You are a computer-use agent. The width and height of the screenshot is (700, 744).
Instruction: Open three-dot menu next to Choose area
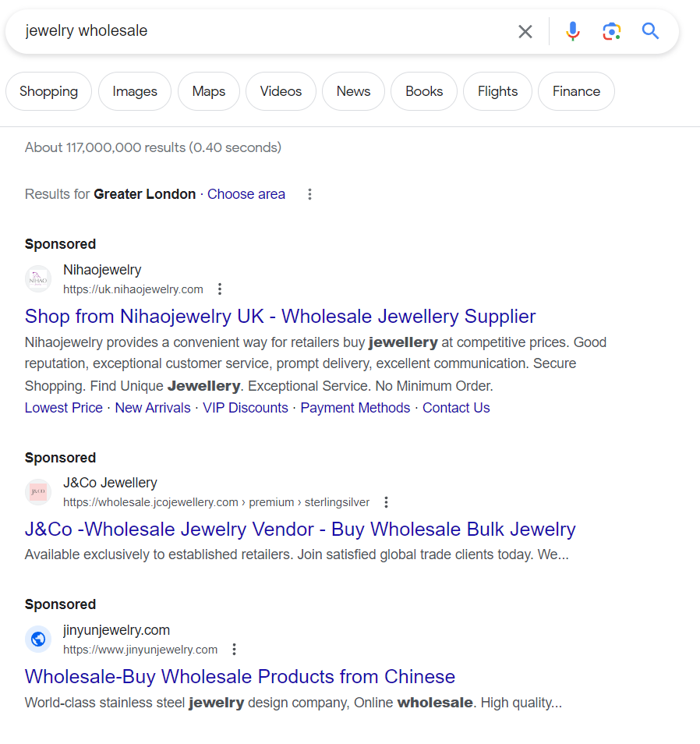click(x=309, y=194)
